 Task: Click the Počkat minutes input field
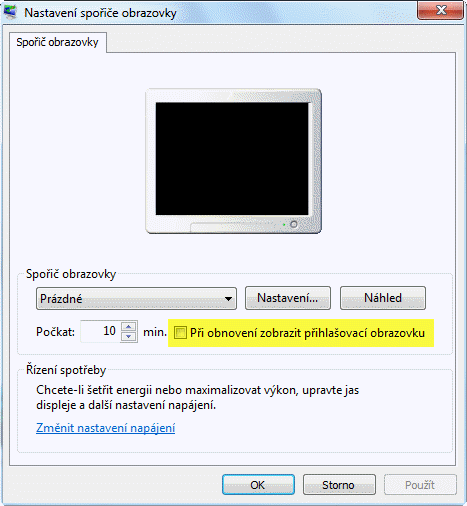[x=100, y=331]
